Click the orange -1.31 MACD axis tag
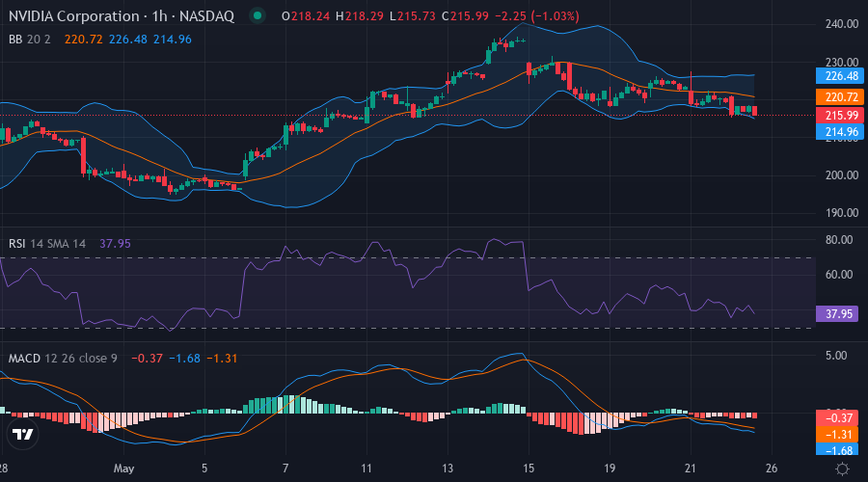868x482 pixels. pyautogui.click(x=837, y=435)
